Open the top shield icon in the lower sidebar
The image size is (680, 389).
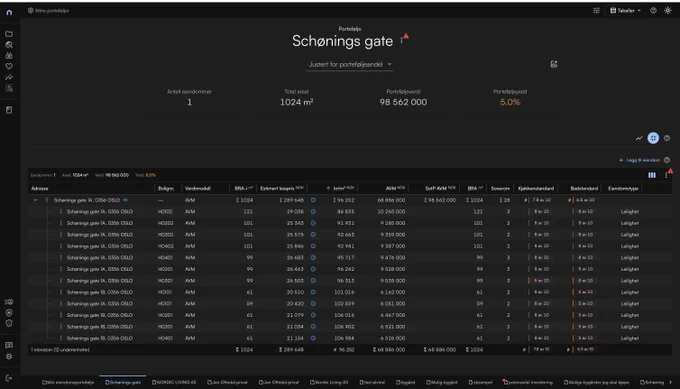pyautogui.click(x=9, y=313)
